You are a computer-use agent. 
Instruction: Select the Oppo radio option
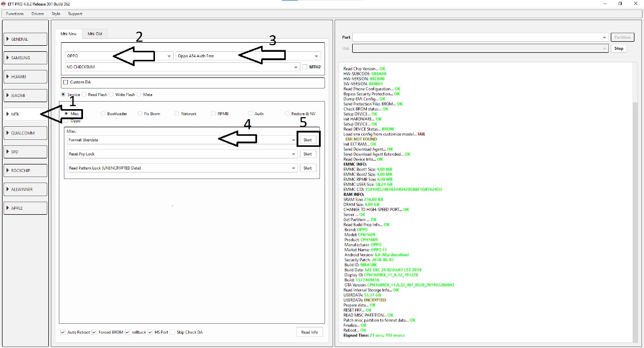coord(67,121)
